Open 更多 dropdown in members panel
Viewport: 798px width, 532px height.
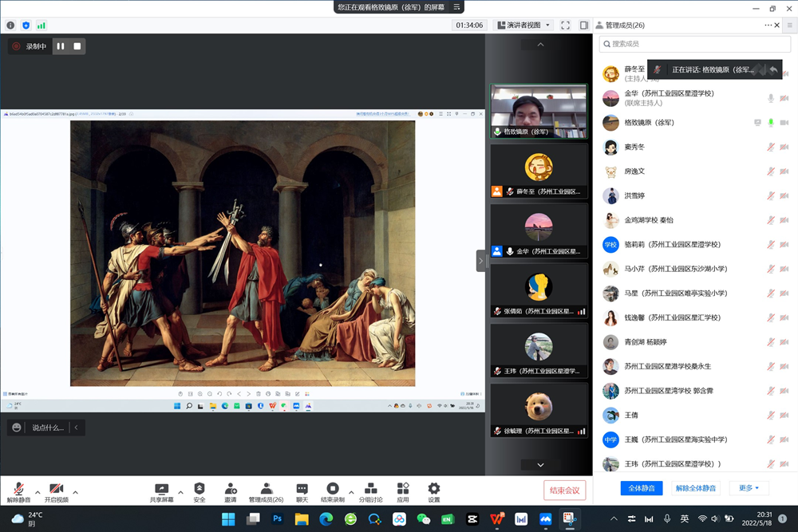click(x=749, y=488)
